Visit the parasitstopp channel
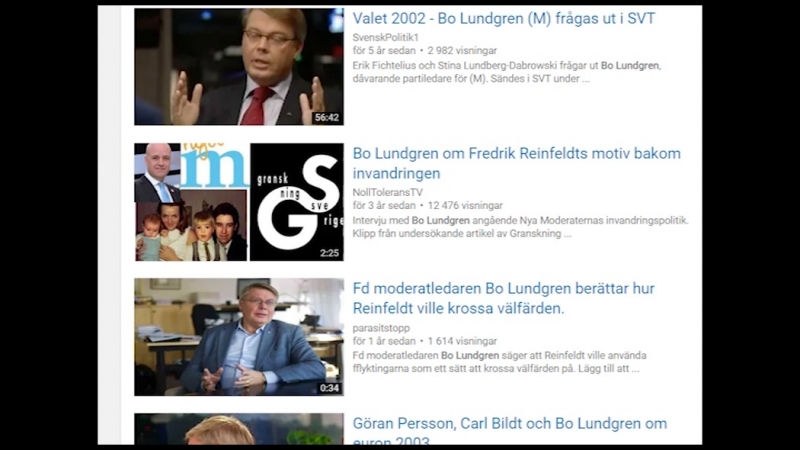The width and height of the screenshot is (800, 450). click(381, 328)
